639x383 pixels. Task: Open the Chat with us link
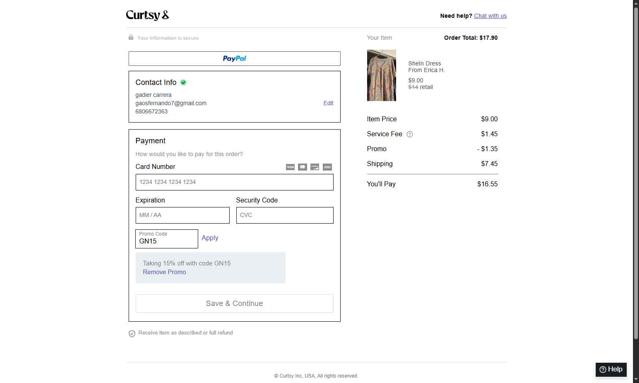(490, 16)
